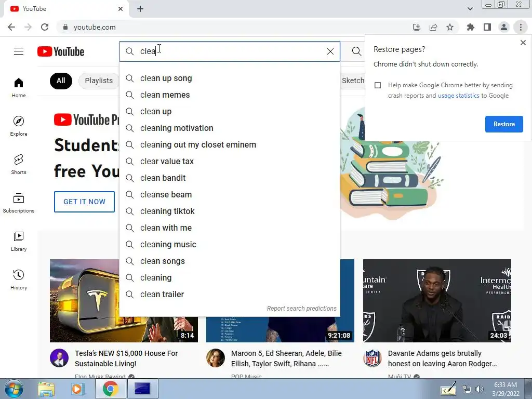The width and height of the screenshot is (532, 399).
Task: Open the Chrome profile icon
Action: pos(504,27)
